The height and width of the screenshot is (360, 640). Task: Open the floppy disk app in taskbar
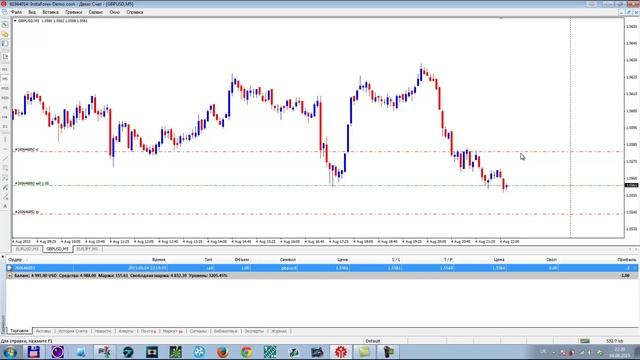point(34,352)
